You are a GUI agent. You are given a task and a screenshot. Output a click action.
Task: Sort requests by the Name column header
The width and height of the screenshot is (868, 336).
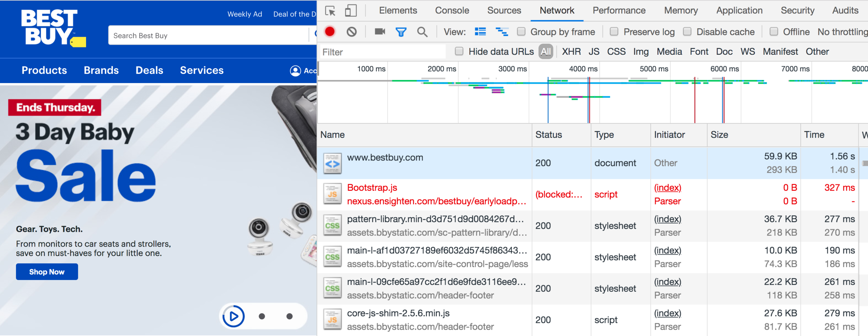[424, 135]
